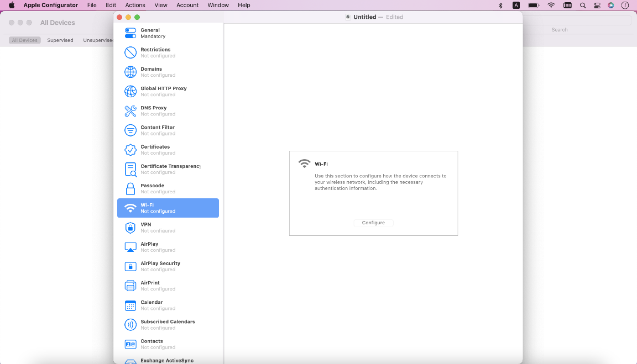Open the View menu
The image size is (637, 364).
click(161, 6)
